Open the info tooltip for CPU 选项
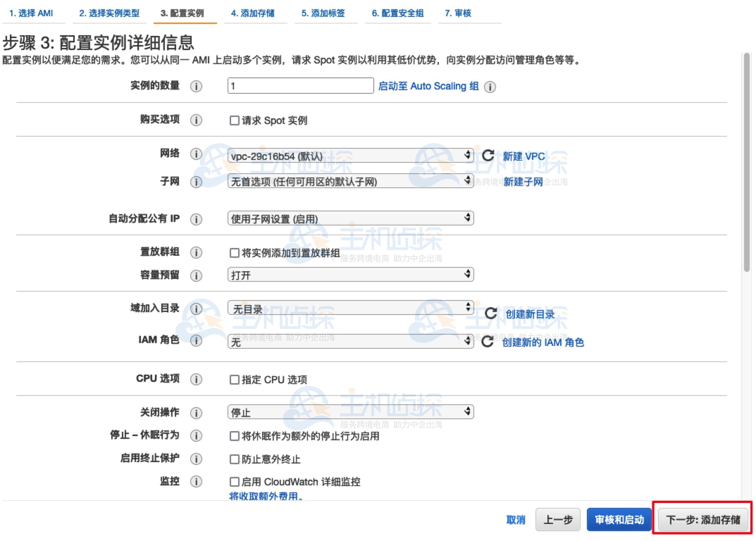The height and width of the screenshot is (541, 756). pyautogui.click(x=196, y=379)
